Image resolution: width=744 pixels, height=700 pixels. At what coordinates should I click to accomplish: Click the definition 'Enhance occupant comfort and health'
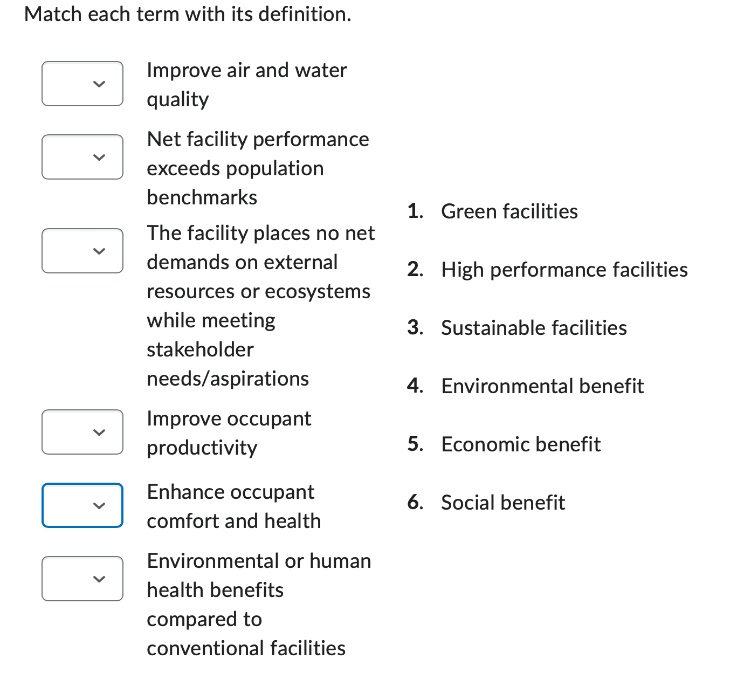233,505
